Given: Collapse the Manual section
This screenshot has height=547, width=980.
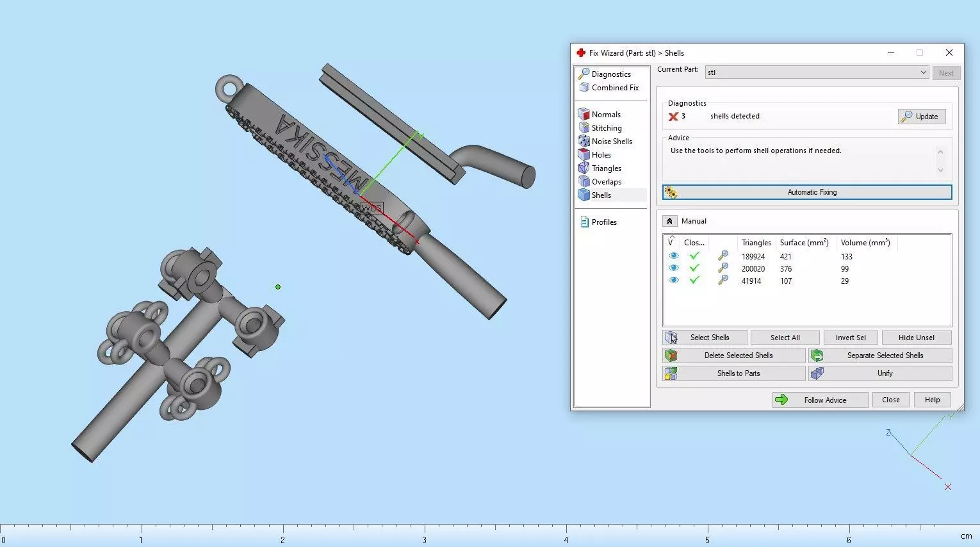Looking at the screenshot, I should point(669,221).
